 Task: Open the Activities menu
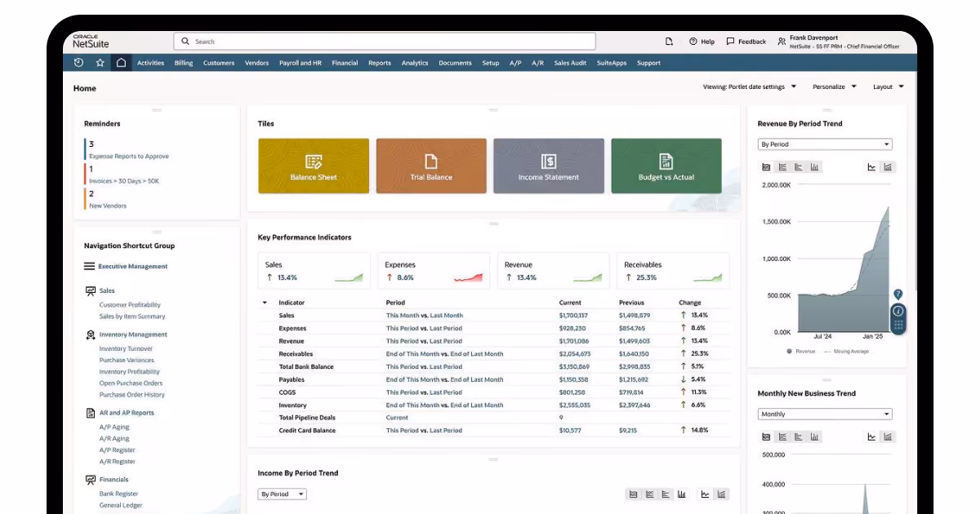(150, 63)
